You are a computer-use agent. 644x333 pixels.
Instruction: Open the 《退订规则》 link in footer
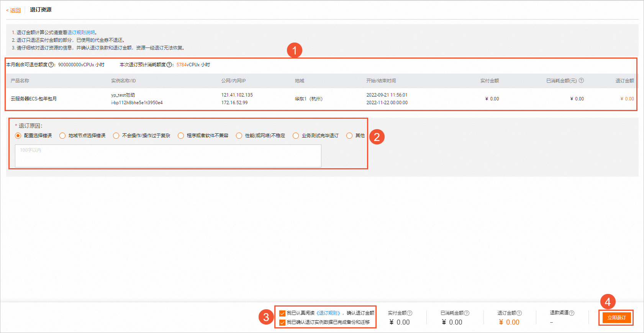(328, 313)
